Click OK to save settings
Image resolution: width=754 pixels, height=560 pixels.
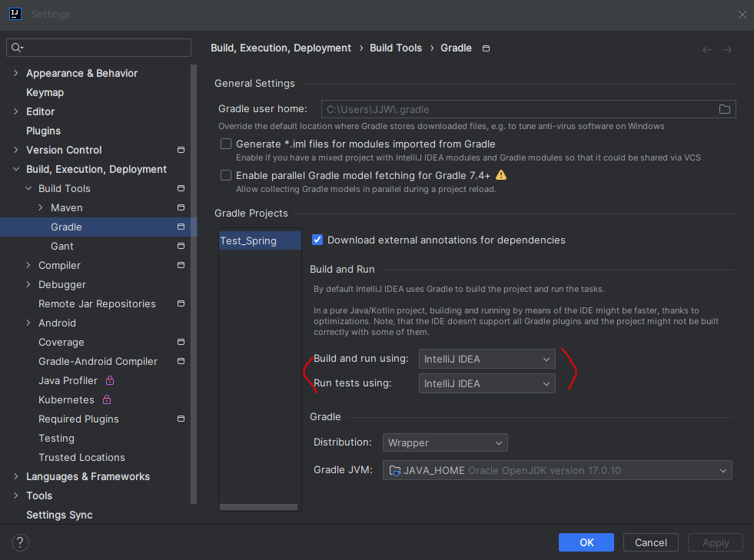pos(586,542)
